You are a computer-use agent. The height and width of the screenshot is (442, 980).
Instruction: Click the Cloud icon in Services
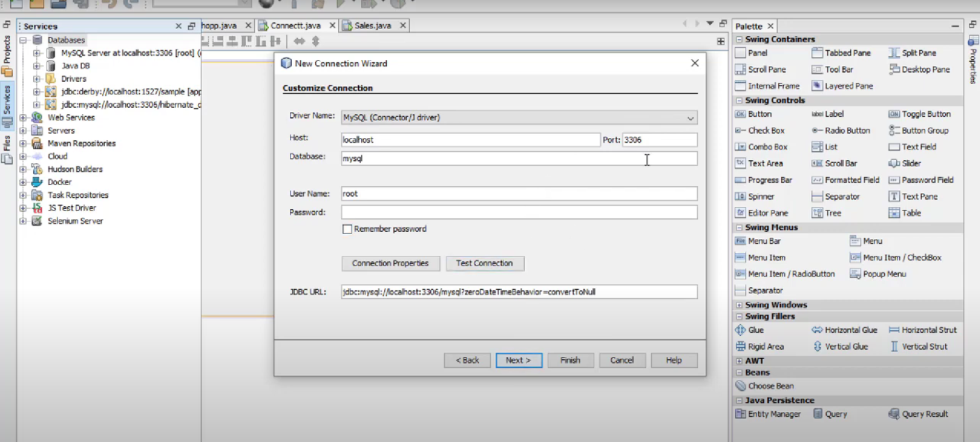click(x=37, y=156)
